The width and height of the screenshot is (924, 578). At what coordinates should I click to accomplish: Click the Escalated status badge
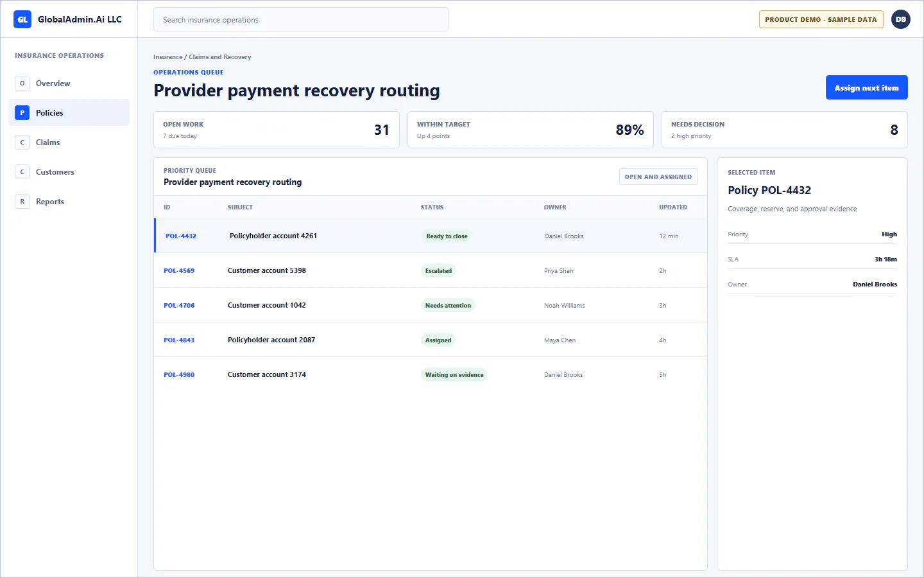click(438, 271)
